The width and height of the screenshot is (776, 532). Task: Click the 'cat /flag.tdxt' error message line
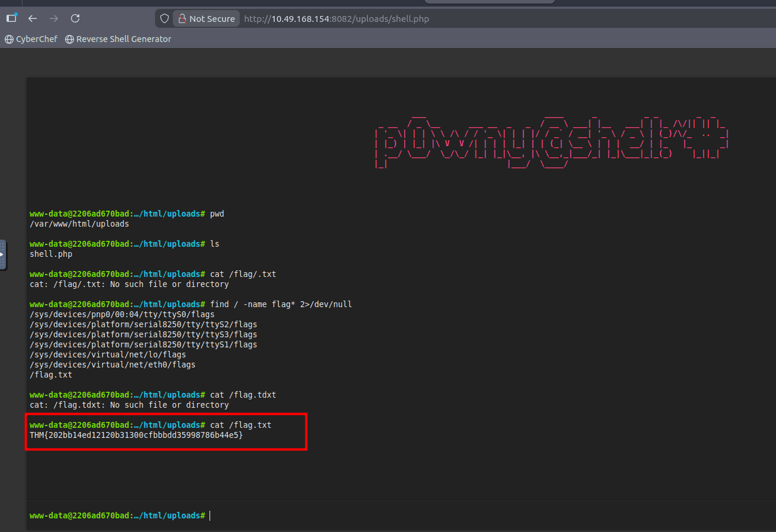[129, 405]
